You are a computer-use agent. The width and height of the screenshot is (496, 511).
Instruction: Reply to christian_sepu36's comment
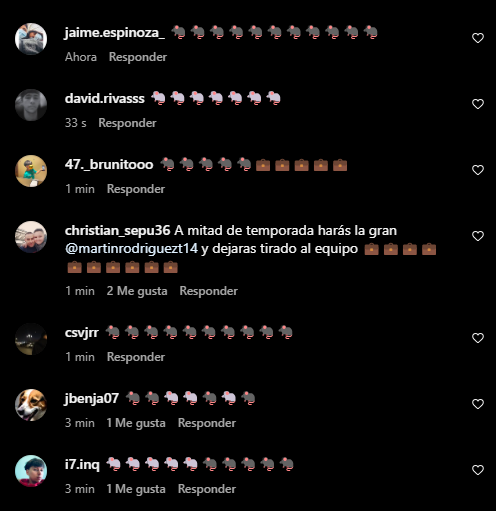tap(209, 291)
